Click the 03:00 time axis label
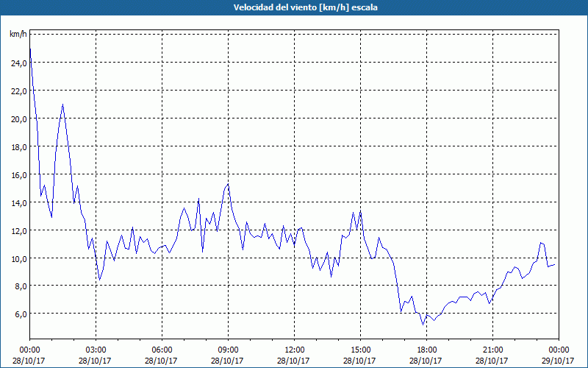This screenshot has width=588, height=368. [96, 350]
